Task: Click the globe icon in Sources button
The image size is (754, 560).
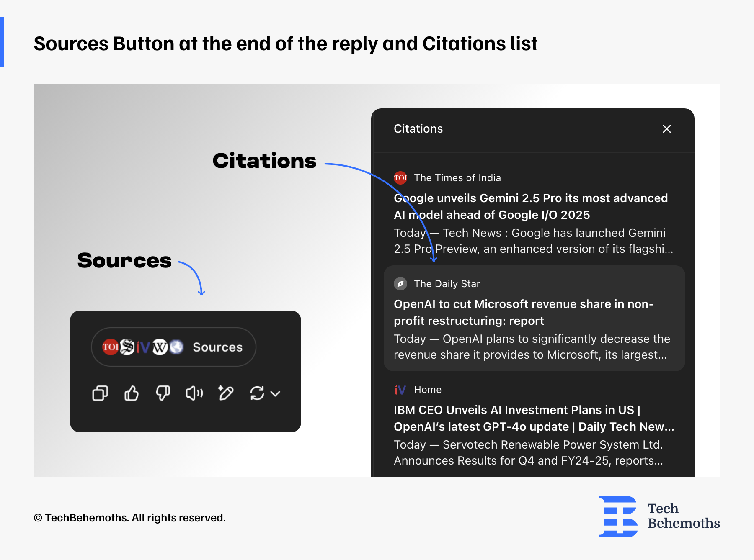Action: coord(176,347)
